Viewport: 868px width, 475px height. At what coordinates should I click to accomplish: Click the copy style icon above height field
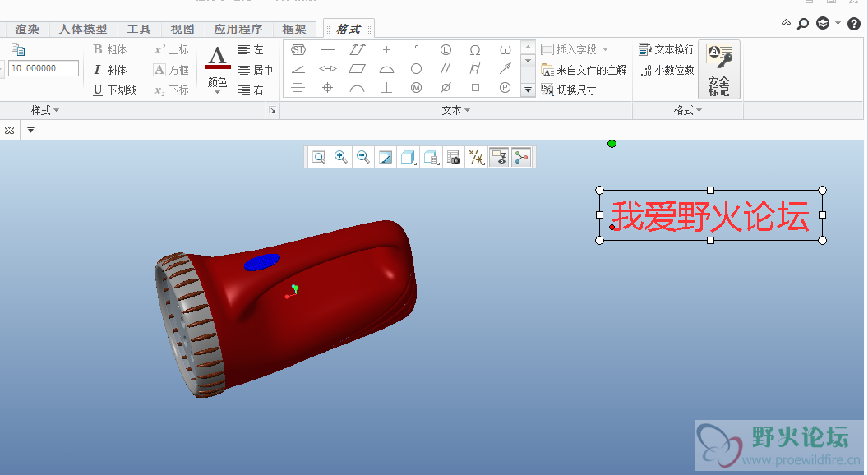(18, 49)
